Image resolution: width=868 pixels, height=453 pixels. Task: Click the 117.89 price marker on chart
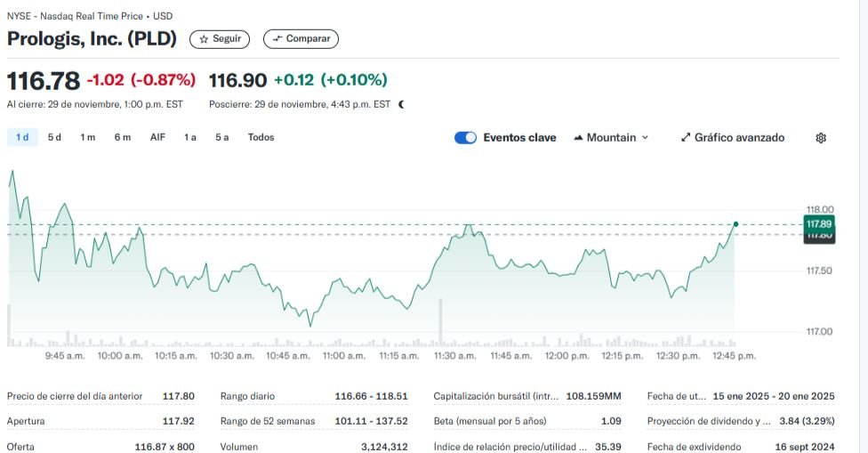click(x=819, y=223)
